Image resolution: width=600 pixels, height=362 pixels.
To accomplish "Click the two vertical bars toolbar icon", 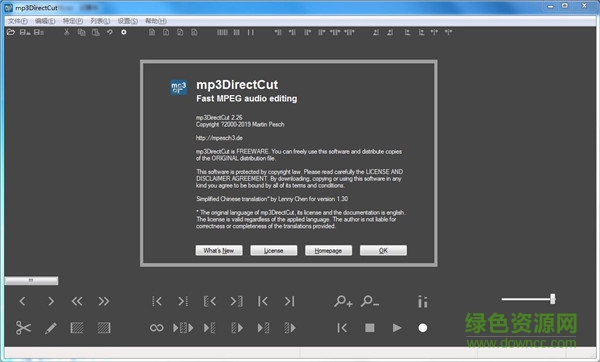I will pyautogui.click(x=251, y=33).
